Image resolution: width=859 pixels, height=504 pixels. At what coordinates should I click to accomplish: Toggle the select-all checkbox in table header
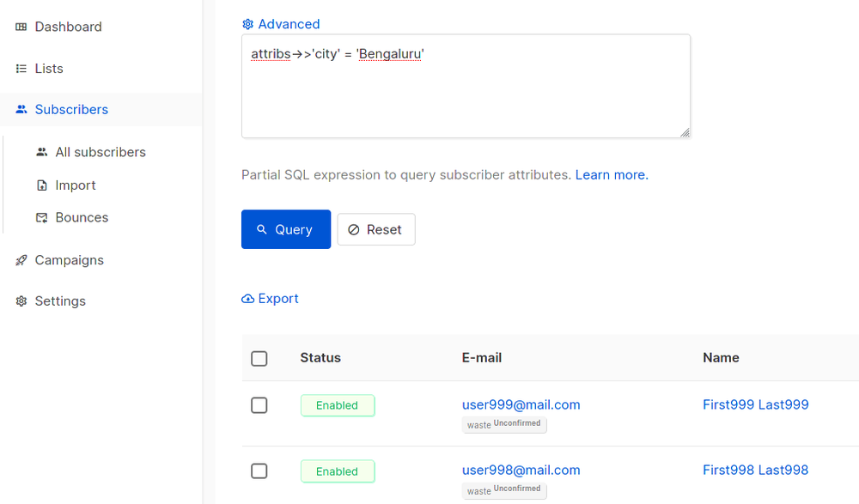(x=259, y=358)
